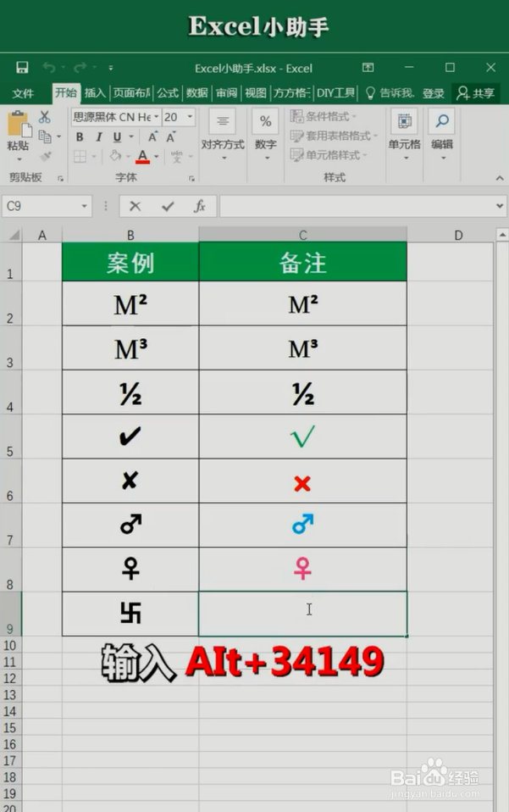The height and width of the screenshot is (812, 509).
Task: Click the 备注 header cell
Action: click(x=303, y=262)
